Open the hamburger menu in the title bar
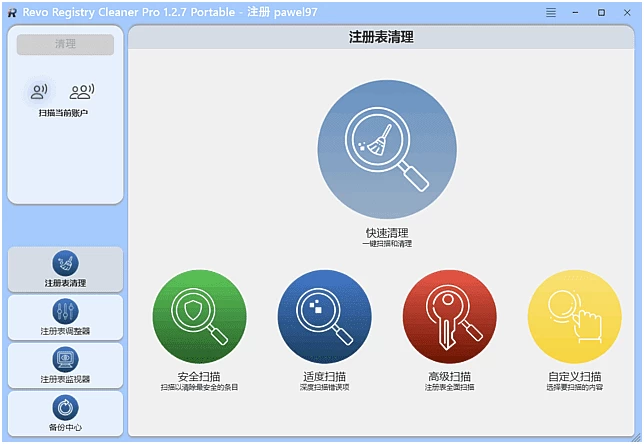The height and width of the screenshot is (444, 644). coord(551,12)
